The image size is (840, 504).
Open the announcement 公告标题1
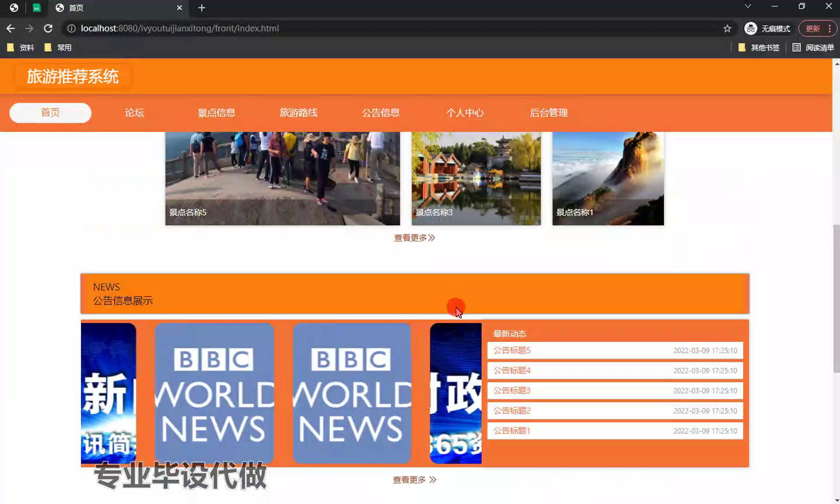[615, 430]
